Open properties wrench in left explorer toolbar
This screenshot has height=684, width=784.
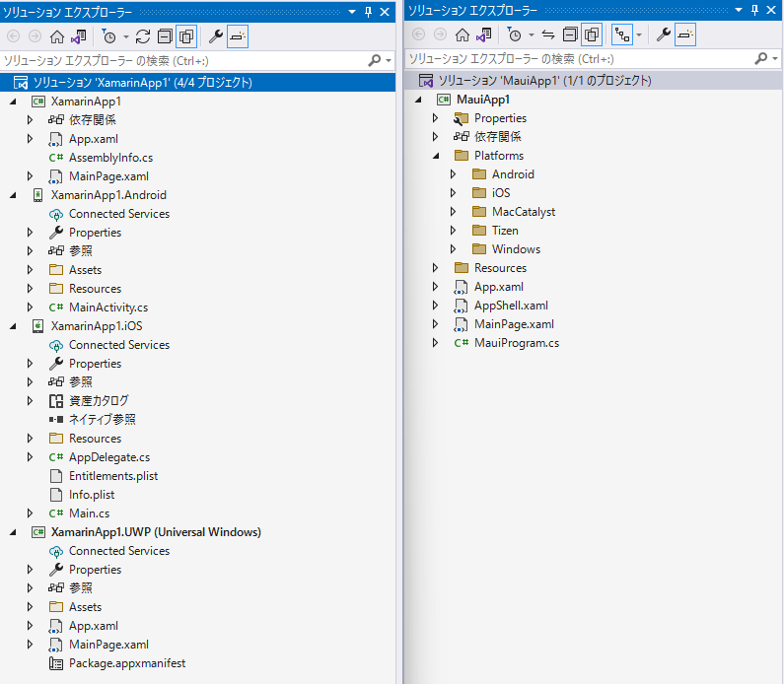point(216,36)
